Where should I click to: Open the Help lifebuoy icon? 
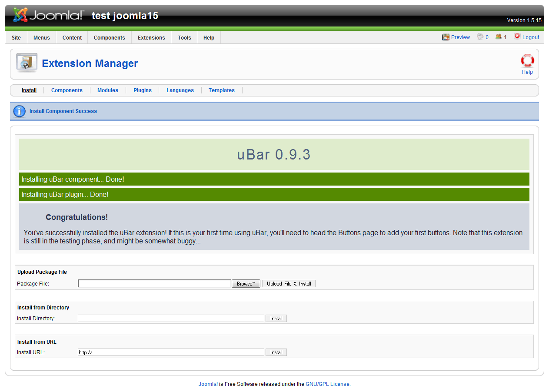coord(527,60)
